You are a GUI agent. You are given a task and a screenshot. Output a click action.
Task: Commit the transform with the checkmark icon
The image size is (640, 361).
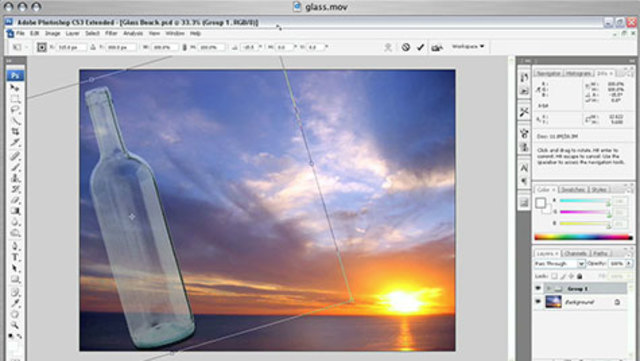pyautogui.click(x=420, y=47)
